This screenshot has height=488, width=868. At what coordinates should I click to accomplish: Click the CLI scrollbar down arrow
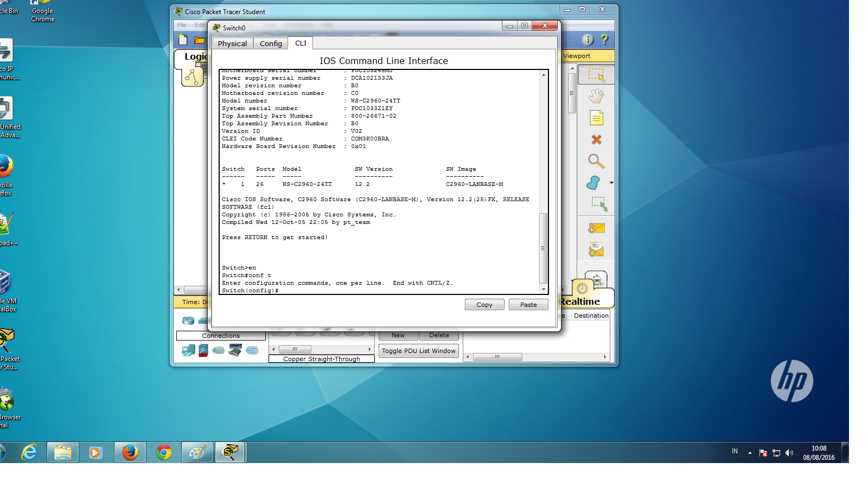543,290
